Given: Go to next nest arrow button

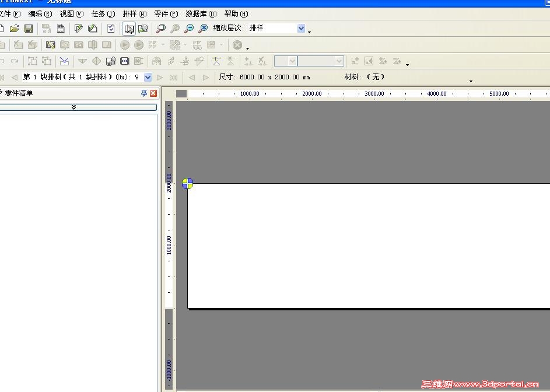Looking at the screenshot, I should (160, 77).
